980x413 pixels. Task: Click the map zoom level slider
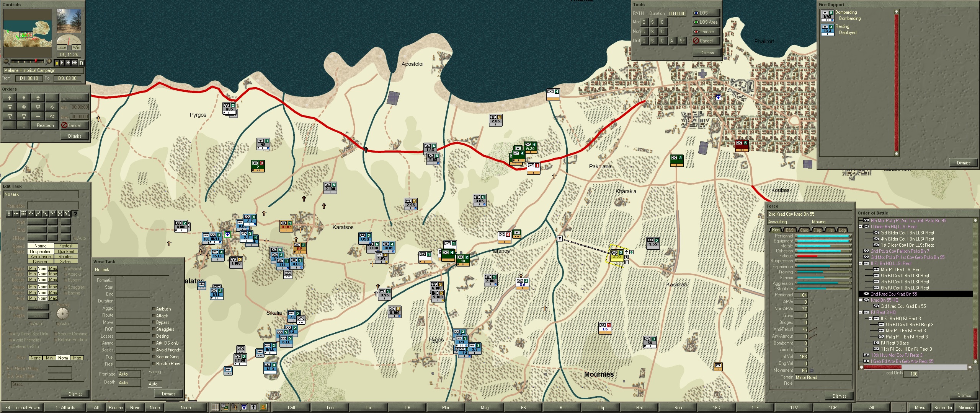[x=28, y=61]
